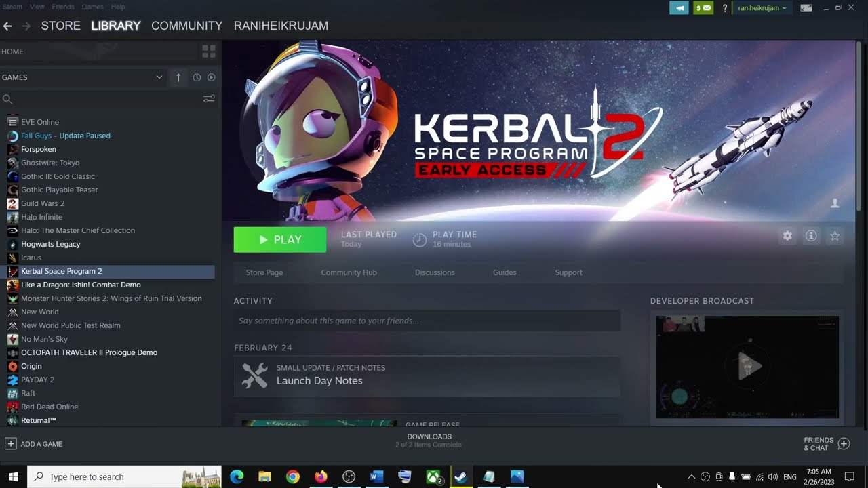Image resolution: width=868 pixels, height=488 pixels.
Task: Click ADD A GAME button
Action: tap(34, 444)
